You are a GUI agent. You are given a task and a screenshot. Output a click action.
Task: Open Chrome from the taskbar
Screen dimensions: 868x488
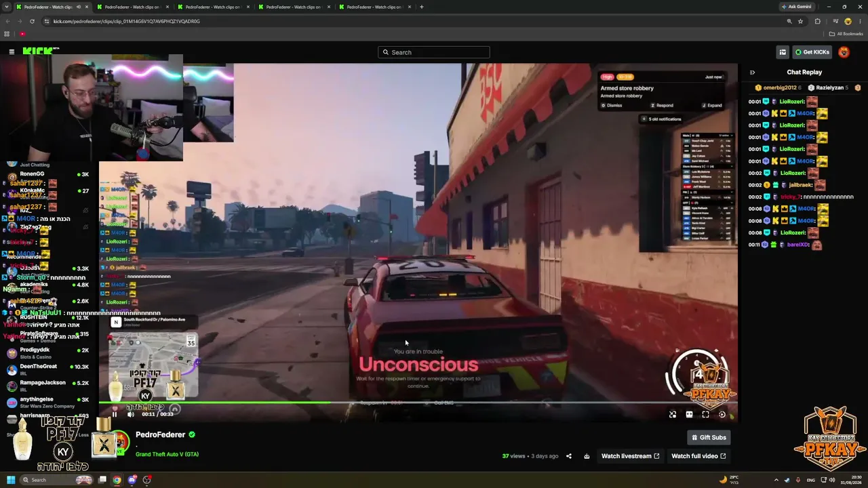click(117, 480)
